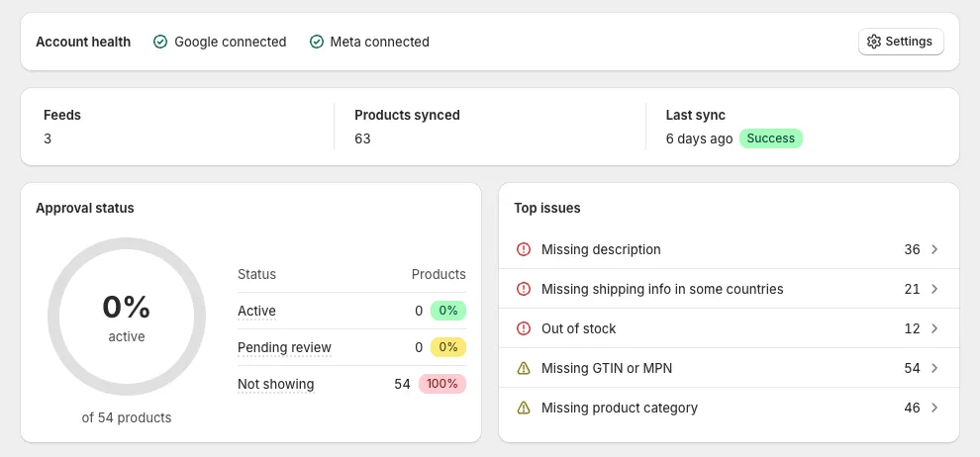Click the Products column header
Screen dimensions: 980x457
click(439, 274)
